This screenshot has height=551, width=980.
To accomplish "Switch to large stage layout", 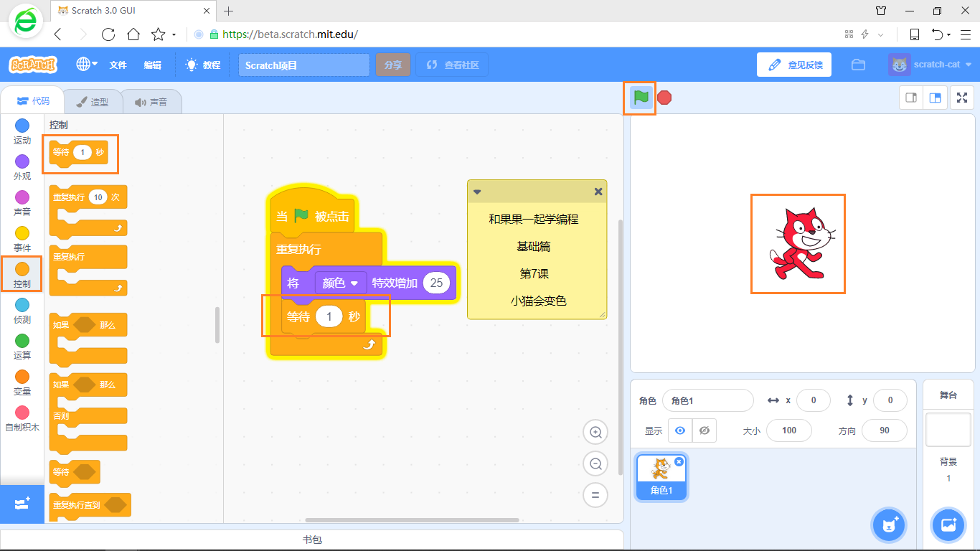I will [935, 98].
